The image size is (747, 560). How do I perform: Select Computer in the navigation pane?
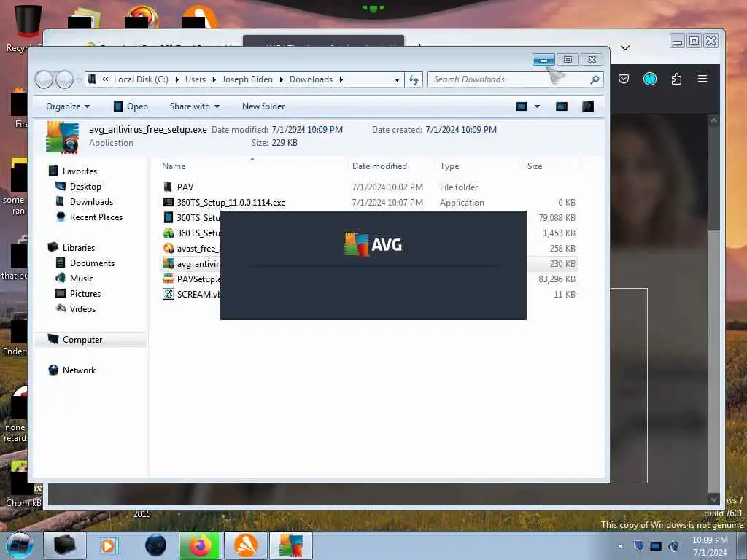coord(82,340)
